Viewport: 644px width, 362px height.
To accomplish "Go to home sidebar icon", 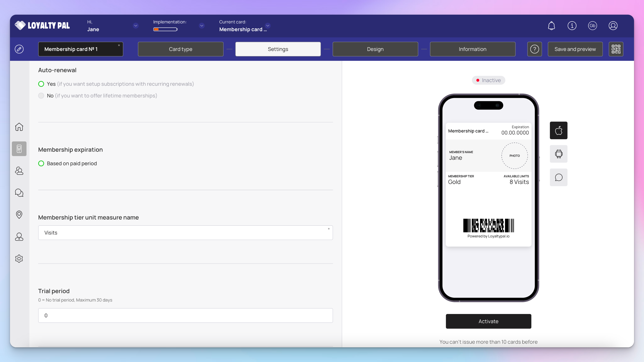I will (19, 127).
